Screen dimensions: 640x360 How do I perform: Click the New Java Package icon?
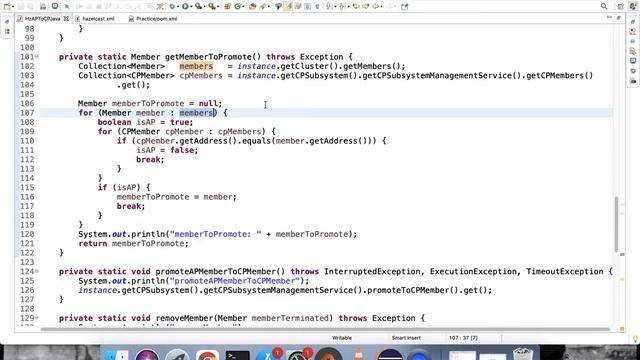(x=227, y=7)
